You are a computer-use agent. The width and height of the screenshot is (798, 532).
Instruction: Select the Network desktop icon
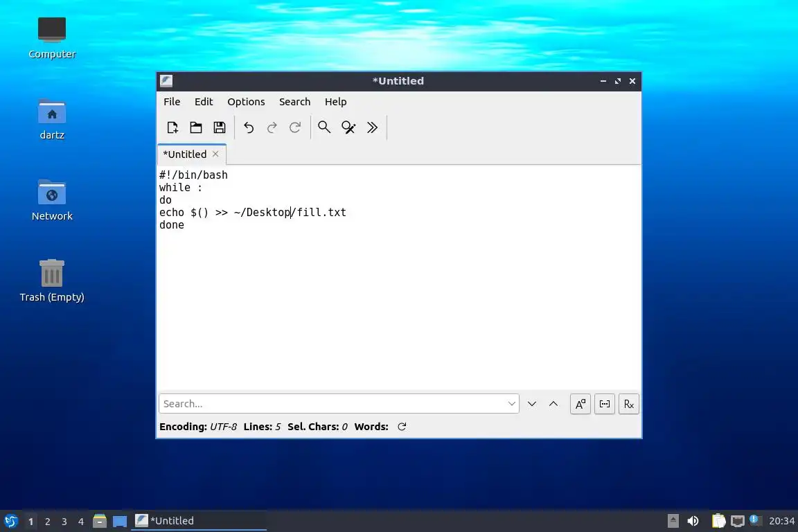(52, 200)
